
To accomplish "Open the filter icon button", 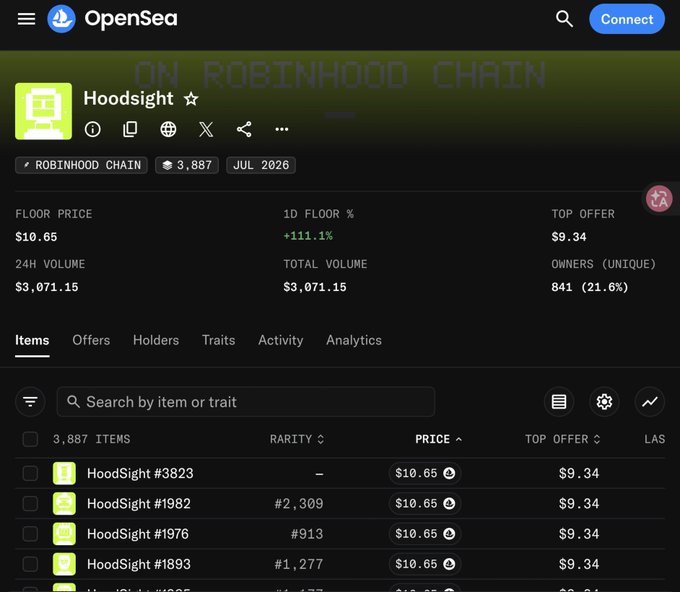I will point(30,402).
